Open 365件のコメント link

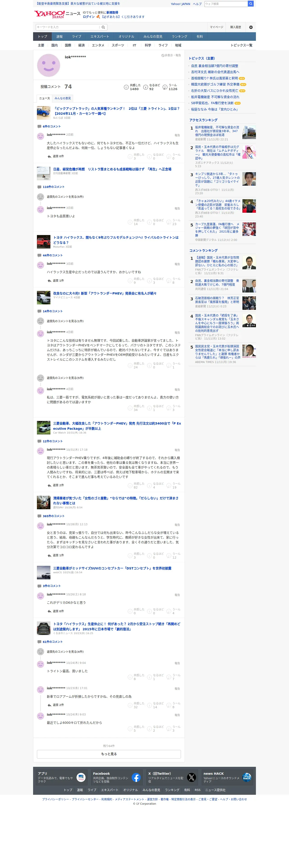(x=54, y=516)
